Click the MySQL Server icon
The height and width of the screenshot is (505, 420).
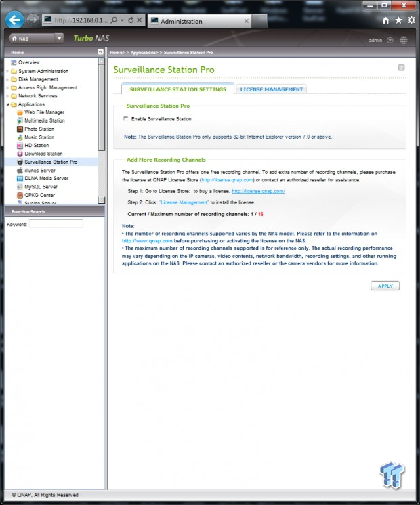(x=20, y=187)
